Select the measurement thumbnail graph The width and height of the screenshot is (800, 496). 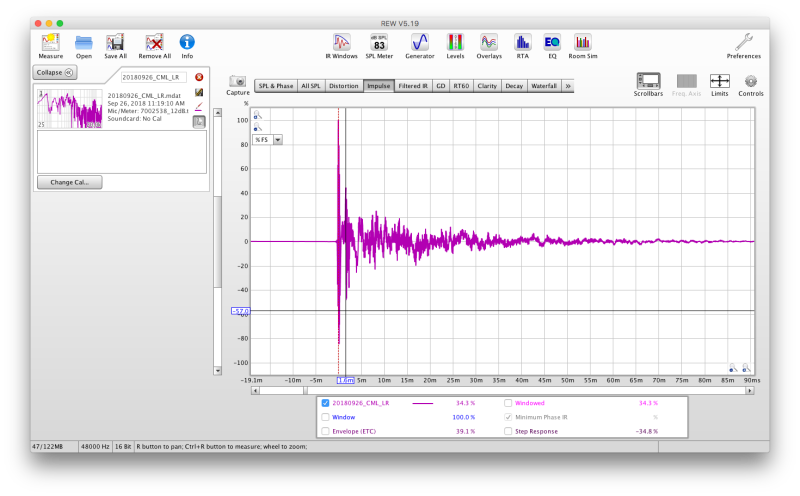click(x=70, y=109)
